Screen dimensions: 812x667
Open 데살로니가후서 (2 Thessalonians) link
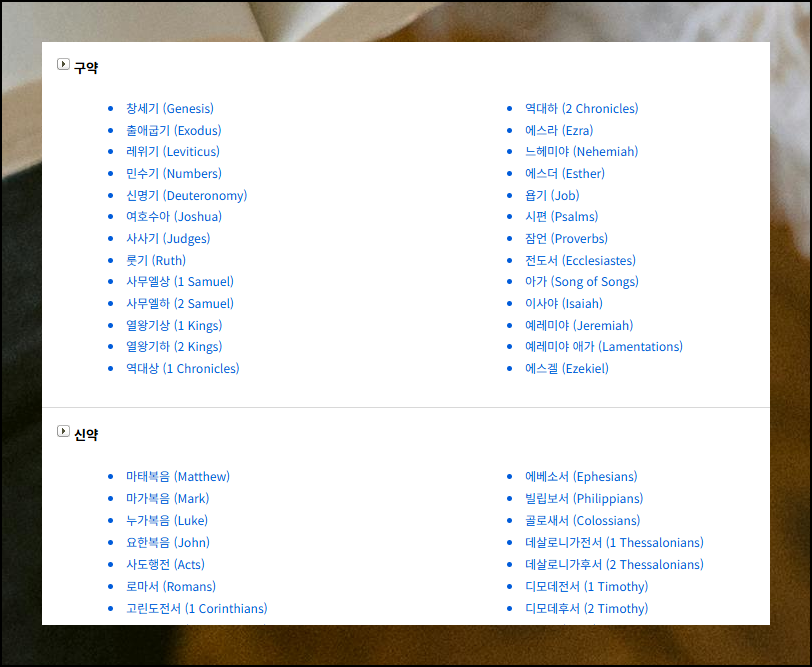(x=614, y=564)
